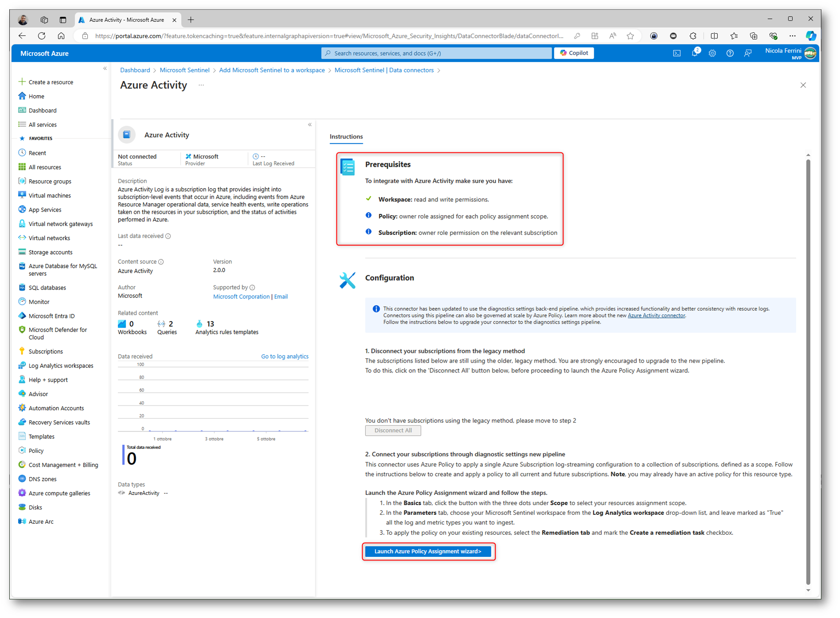Focus the Search resources, services, and docs field

point(436,53)
